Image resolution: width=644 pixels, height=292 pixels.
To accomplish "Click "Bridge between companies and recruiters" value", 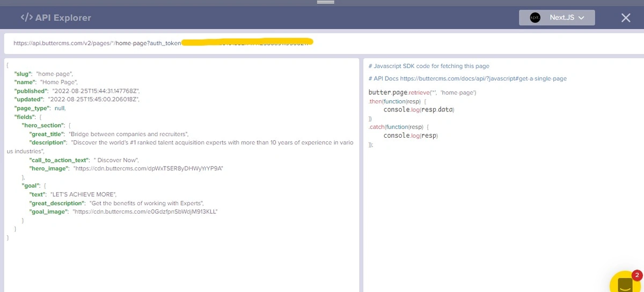I will (129, 133).
